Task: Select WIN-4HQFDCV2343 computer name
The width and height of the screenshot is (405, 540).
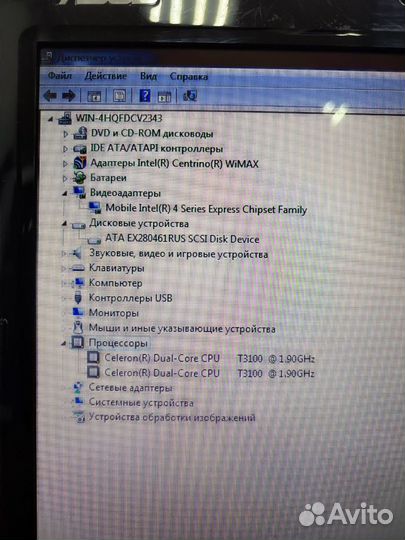Action: [119, 118]
